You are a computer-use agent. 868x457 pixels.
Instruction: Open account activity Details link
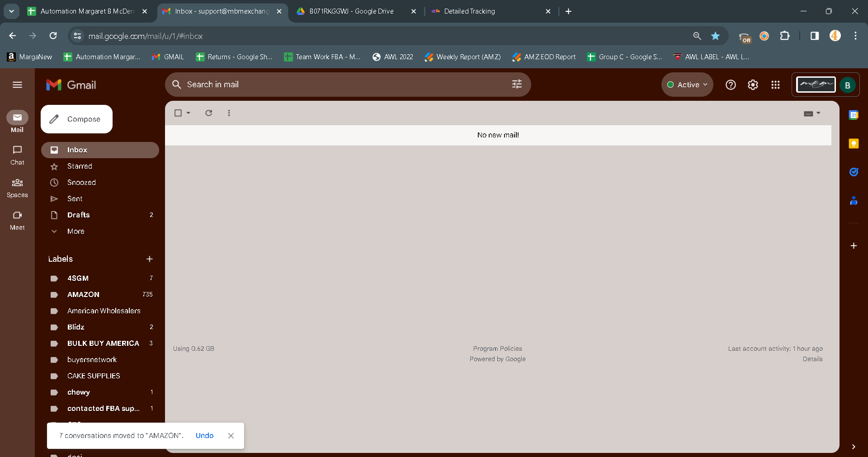coord(812,359)
